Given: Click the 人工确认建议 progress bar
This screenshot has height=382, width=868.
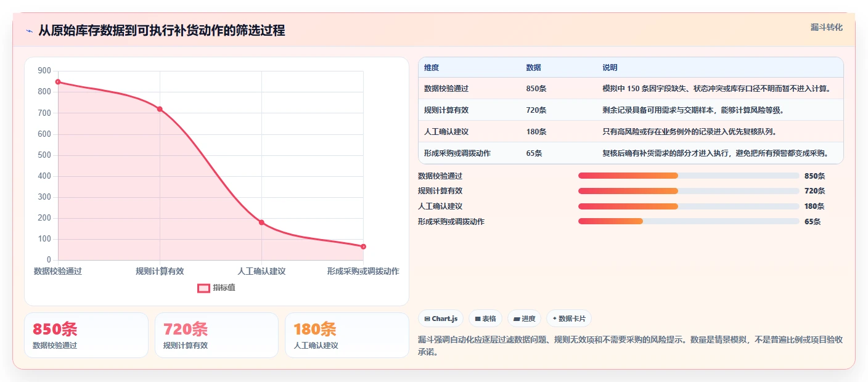Looking at the screenshot, I should pos(689,206).
